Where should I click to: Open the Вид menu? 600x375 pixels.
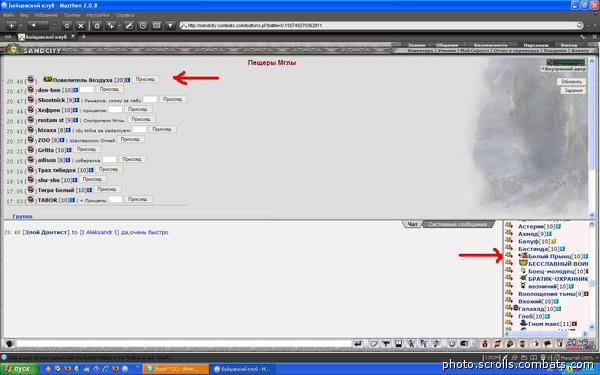pos(24,15)
